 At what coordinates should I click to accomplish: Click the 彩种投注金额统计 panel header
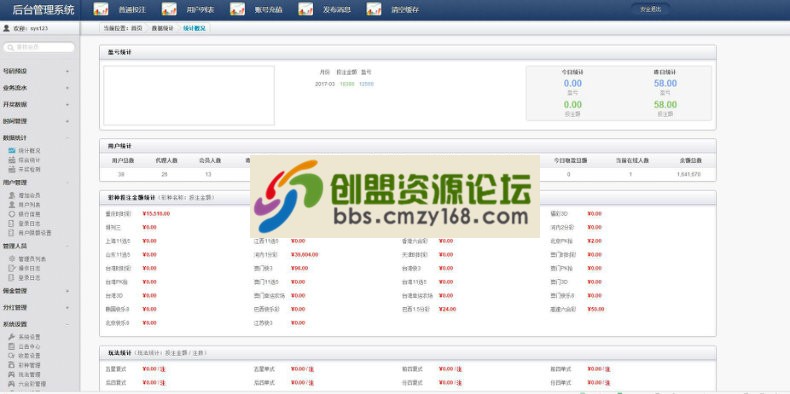point(408,198)
